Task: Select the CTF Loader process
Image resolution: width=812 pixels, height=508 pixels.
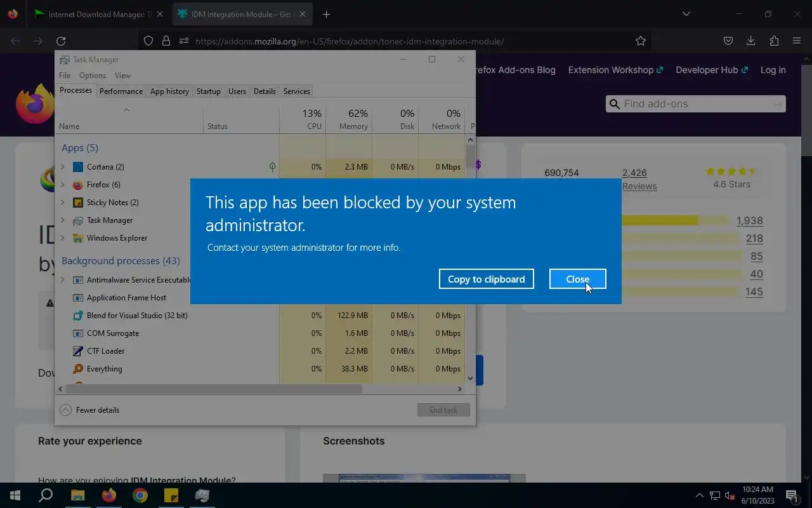Action: (x=106, y=351)
